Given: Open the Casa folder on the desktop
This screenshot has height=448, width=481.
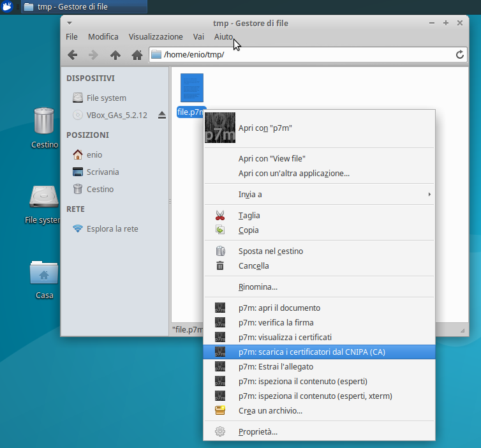Looking at the screenshot, I should pyautogui.click(x=44, y=273).
